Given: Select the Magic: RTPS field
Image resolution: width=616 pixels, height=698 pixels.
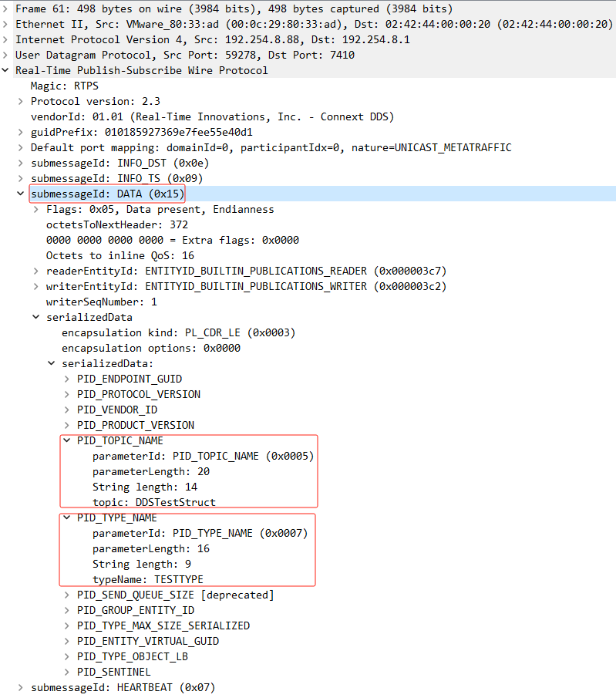Looking at the screenshot, I should [64, 86].
